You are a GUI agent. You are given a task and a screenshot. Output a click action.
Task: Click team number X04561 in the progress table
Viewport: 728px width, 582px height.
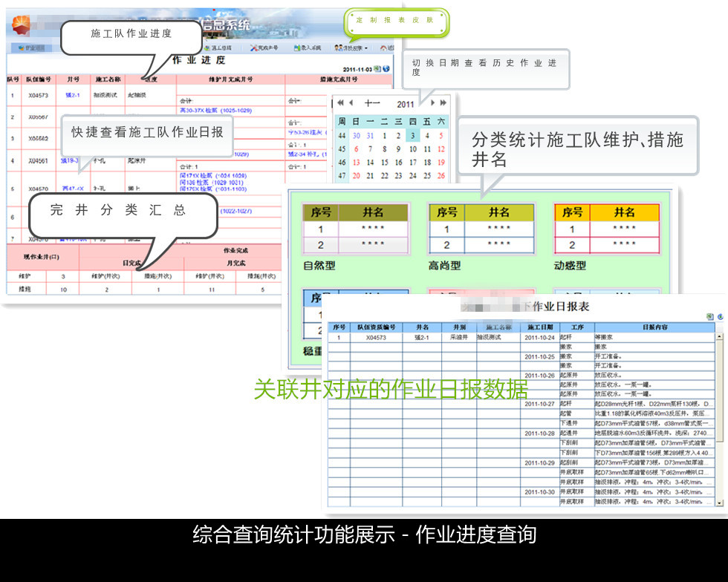click(38, 161)
